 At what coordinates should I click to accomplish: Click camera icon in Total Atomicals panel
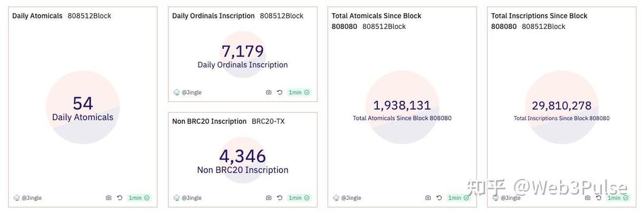point(428,198)
